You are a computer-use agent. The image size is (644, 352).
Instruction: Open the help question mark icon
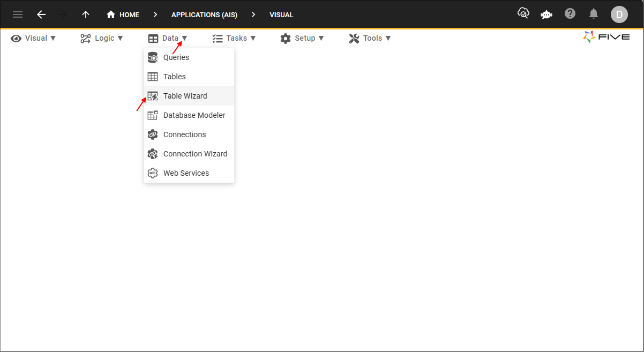pos(570,14)
